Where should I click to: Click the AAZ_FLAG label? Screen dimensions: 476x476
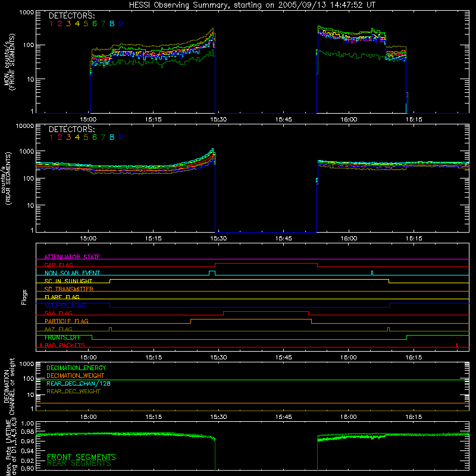(x=58, y=329)
